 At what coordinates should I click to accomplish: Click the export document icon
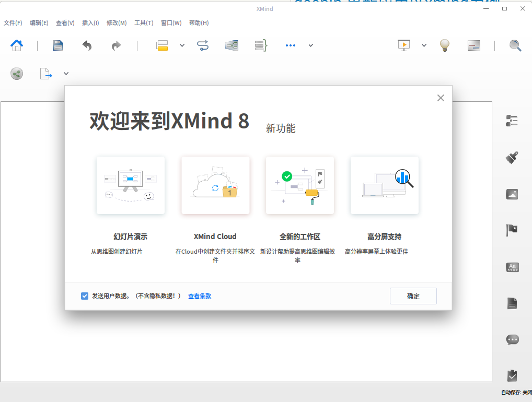coord(46,74)
